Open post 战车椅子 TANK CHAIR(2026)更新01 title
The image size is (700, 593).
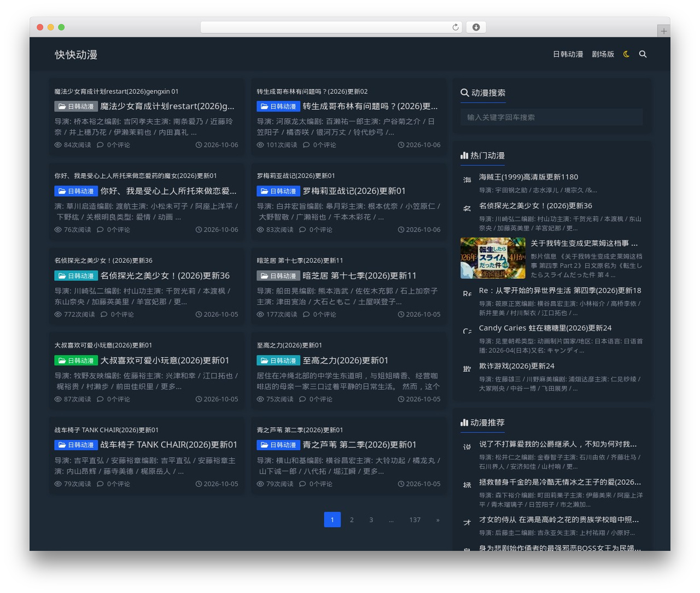point(169,445)
